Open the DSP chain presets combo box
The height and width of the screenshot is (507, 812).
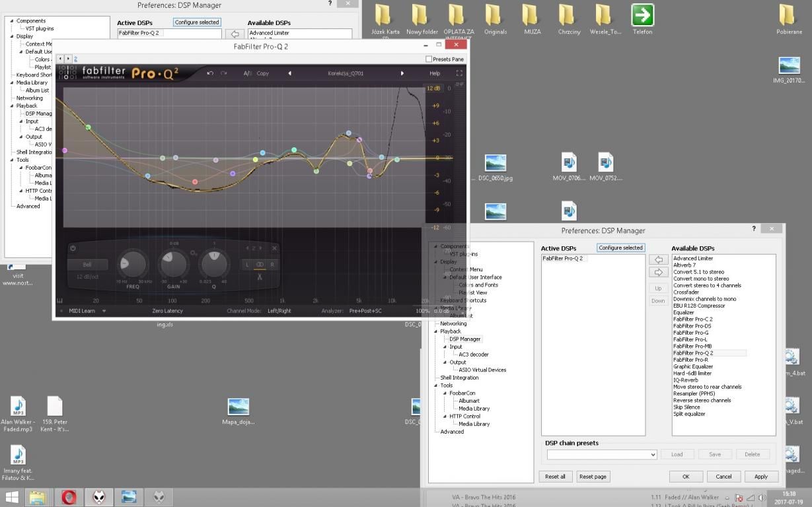[x=601, y=454]
